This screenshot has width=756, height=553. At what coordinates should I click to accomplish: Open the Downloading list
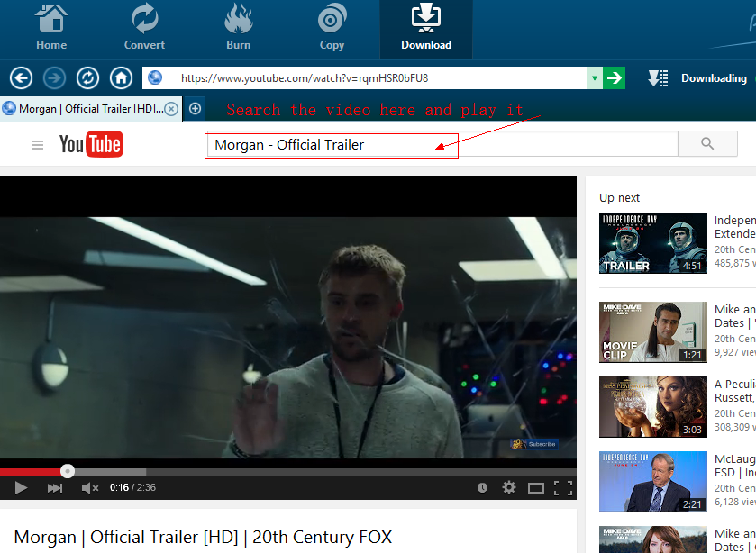coord(714,78)
